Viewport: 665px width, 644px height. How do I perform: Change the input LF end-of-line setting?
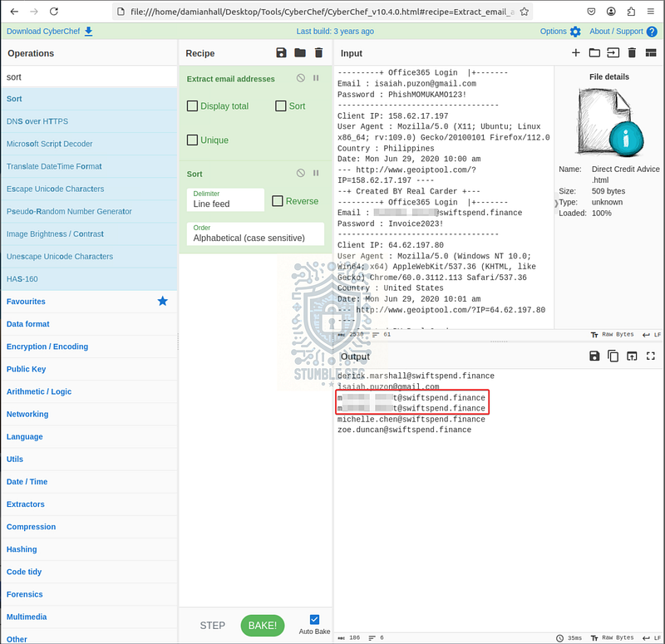tap(652, 335)
